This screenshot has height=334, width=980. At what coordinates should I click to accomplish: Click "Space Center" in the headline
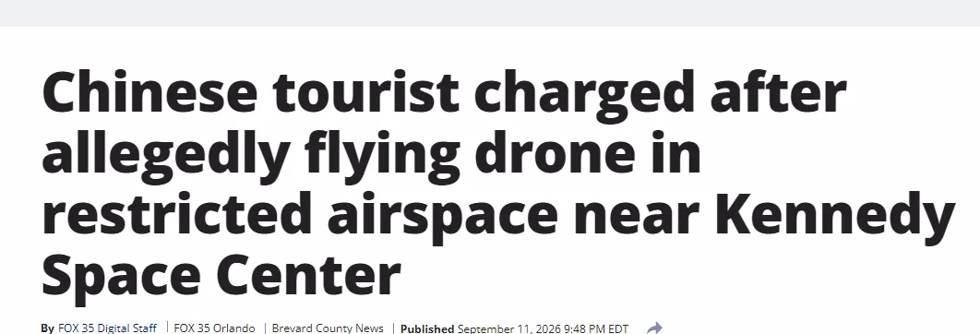coord(221,275)
